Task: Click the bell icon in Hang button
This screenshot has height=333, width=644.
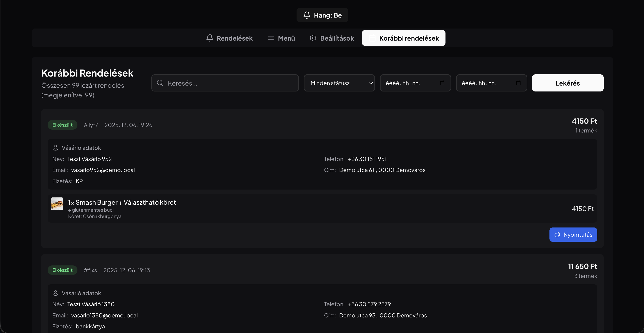Action: tap(307, 15)
